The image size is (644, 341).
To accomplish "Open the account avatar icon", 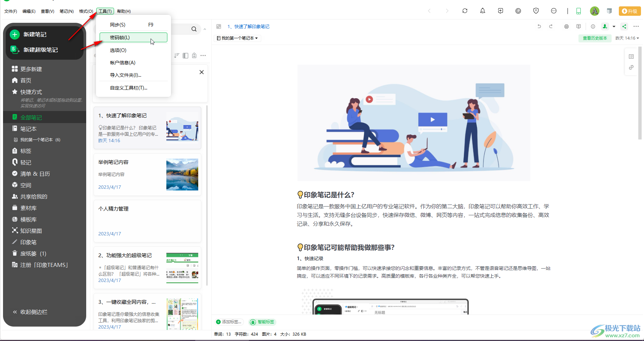I will [x=594, y=11].
